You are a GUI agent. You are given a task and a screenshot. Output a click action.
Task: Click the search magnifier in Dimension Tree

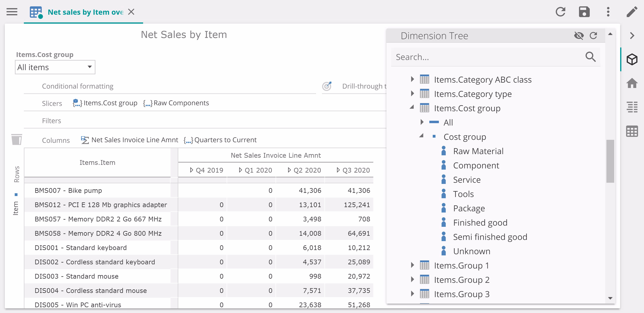click(x=590, y=57)
